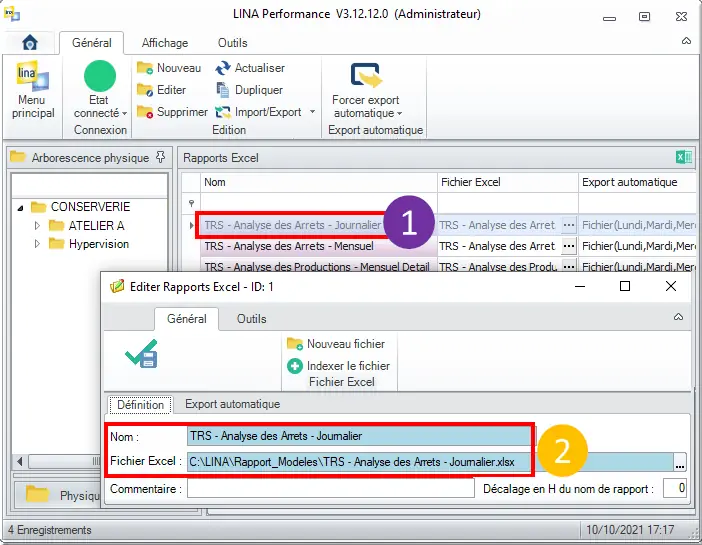This screenshot has height=545, width=702.
Task: Select the Hypervision folder
Action: pyautogui.click(x=89, y=244)
